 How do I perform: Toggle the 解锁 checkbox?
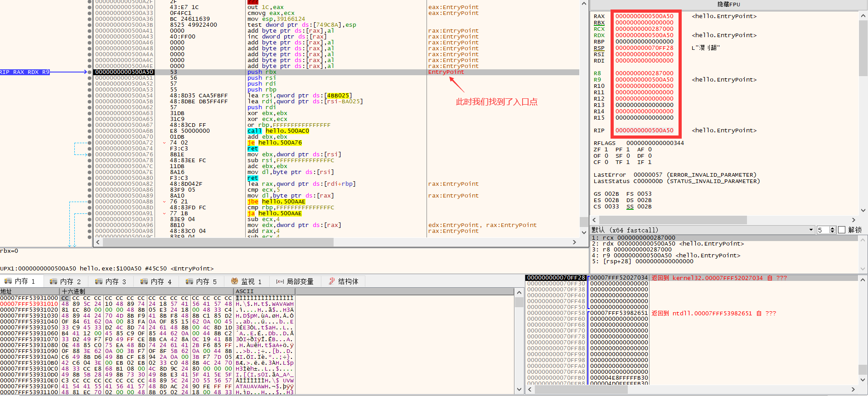coord(842,230)
